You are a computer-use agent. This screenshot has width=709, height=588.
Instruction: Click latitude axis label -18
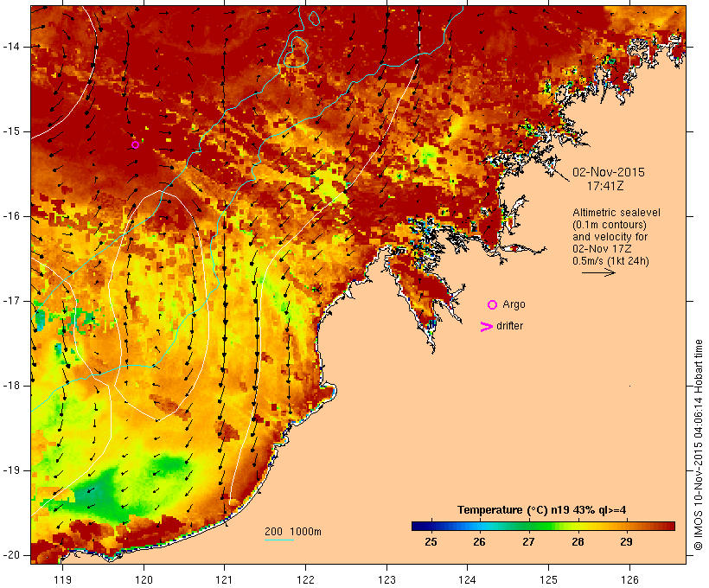(x=11, y=386)
